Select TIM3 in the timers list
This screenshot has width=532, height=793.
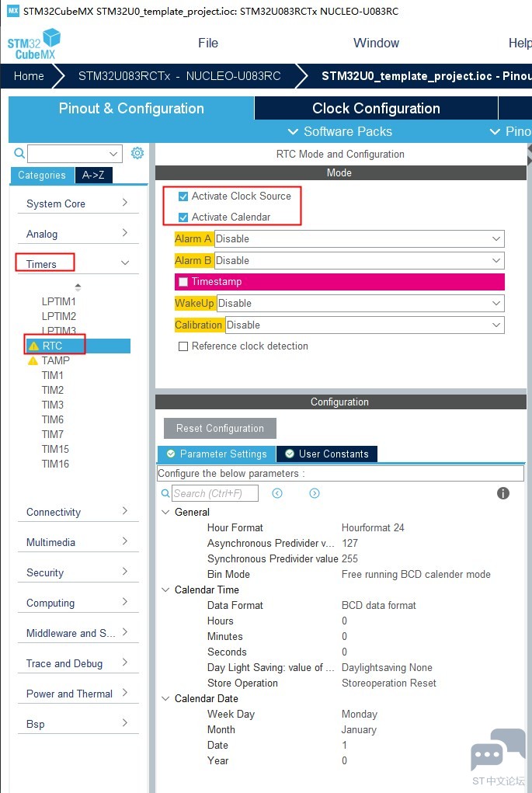pos(53,405)
